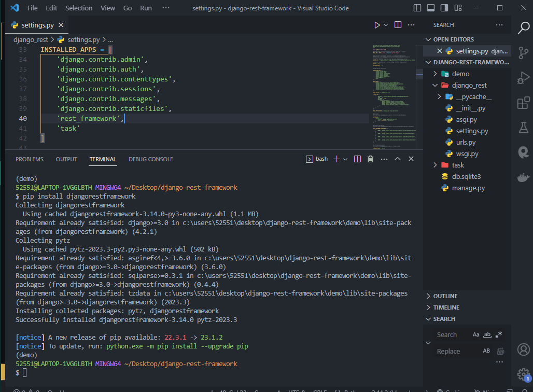Click the editor minimap overview
Screen dimensions: 533x392
395,96
